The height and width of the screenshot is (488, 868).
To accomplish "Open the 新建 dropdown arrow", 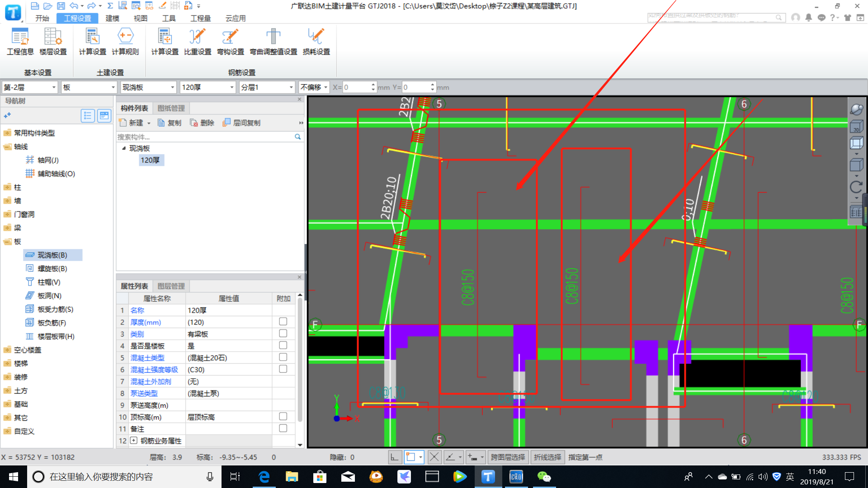I will pyautogui.click(x=149, y=123).
